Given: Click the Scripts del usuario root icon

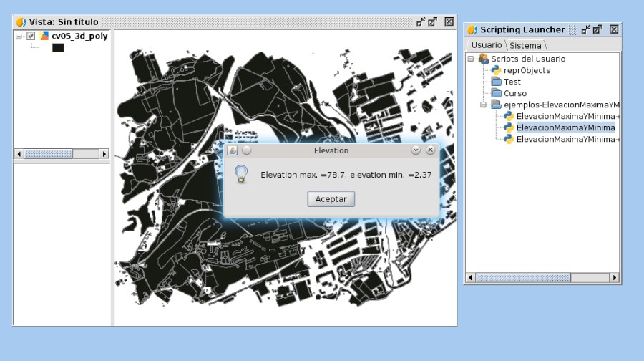Looking at the screenshot, I should coord(484,59).
